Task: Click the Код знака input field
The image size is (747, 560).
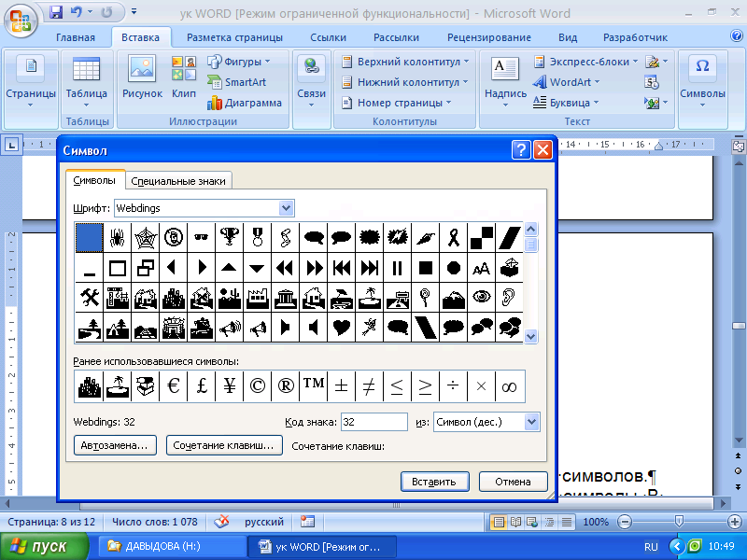Action: coord(374,422)
